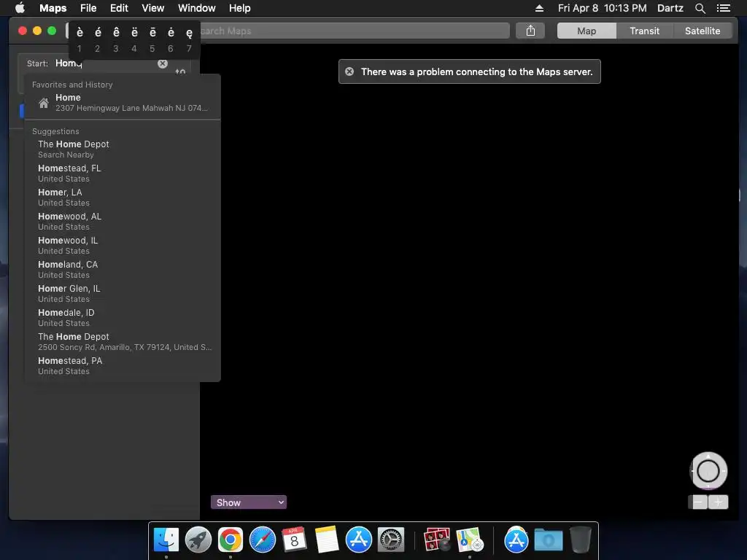Open the Show dropdown menu
Viewport: 747px width, 560px height.
[x=249, y=502]
